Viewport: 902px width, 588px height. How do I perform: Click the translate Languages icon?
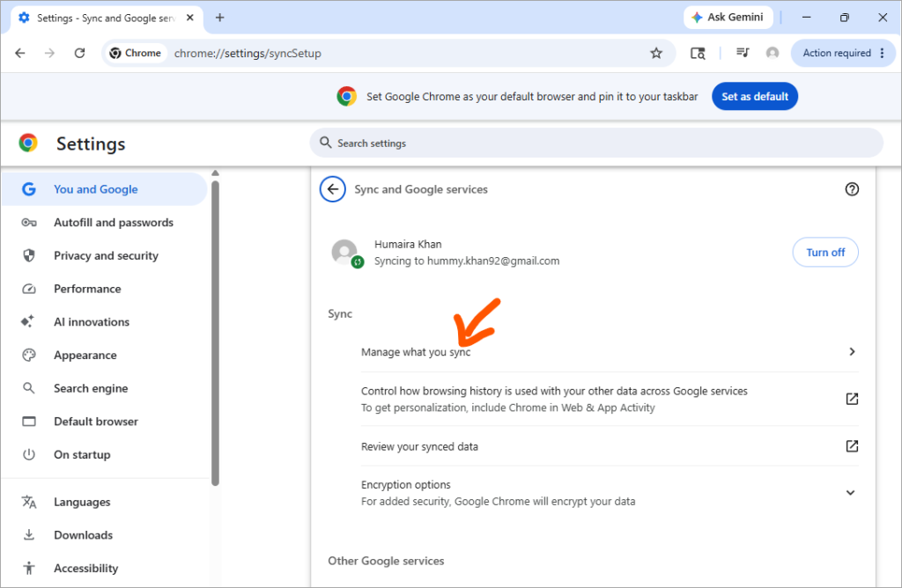(x=29, y=502)
